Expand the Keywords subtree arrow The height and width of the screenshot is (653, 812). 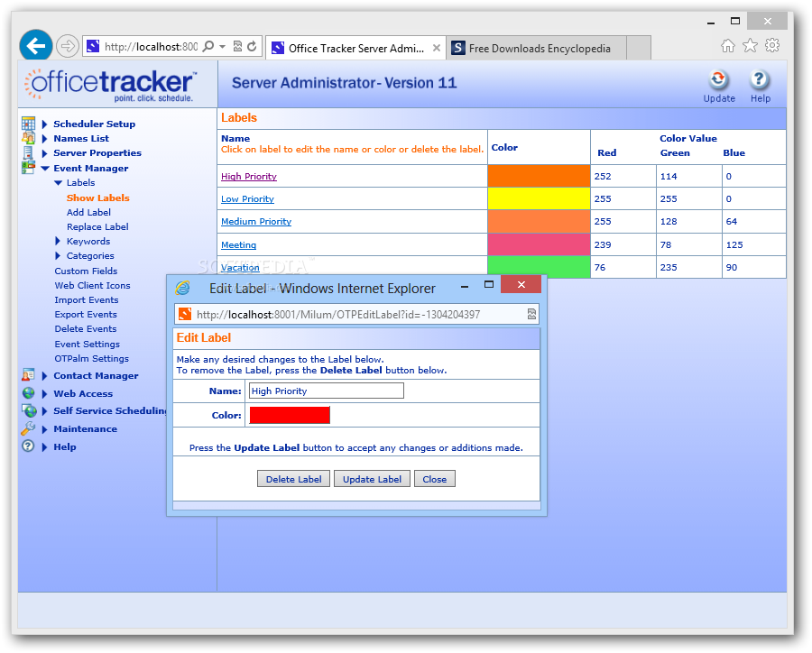click(58, 241)
